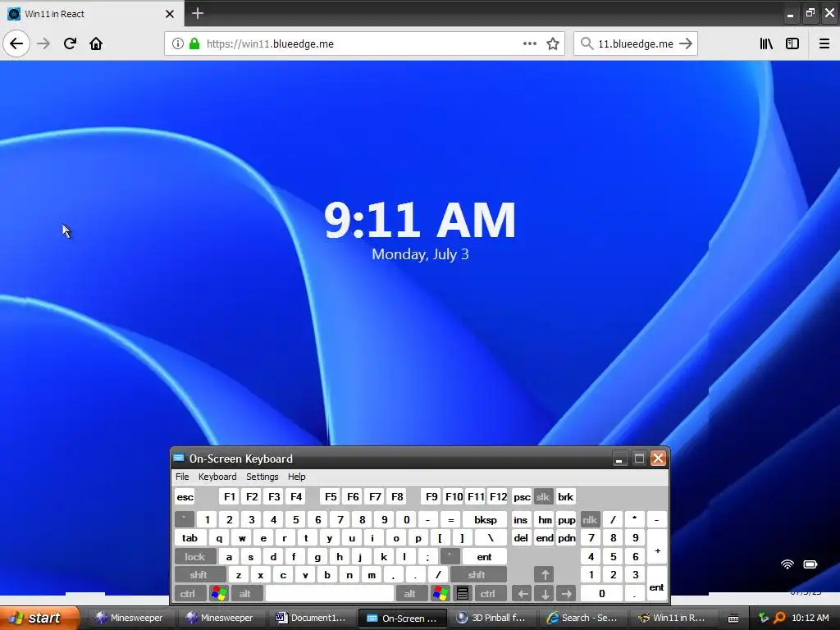Click the search magnifier icon

coord(587,43)
